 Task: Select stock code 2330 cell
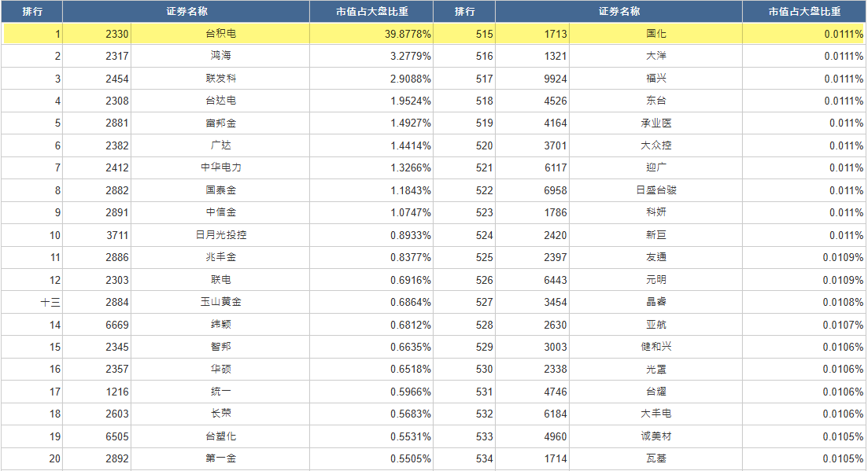point(97,34)
